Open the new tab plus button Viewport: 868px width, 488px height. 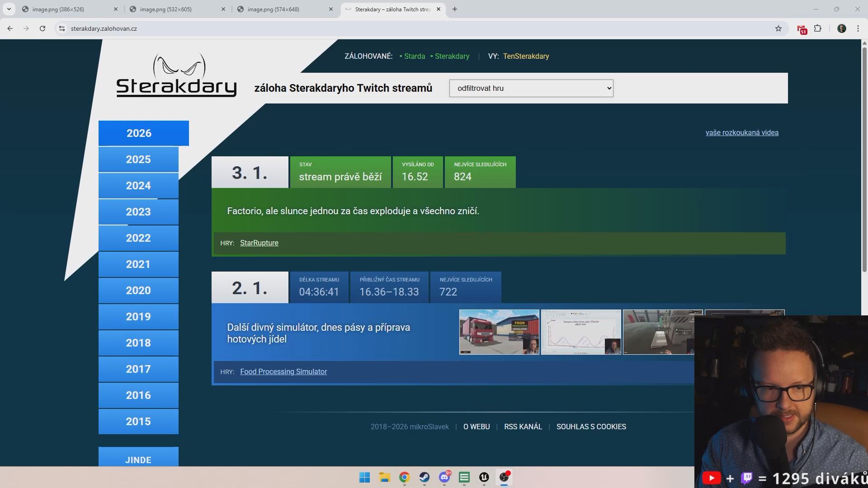(455, 9)
